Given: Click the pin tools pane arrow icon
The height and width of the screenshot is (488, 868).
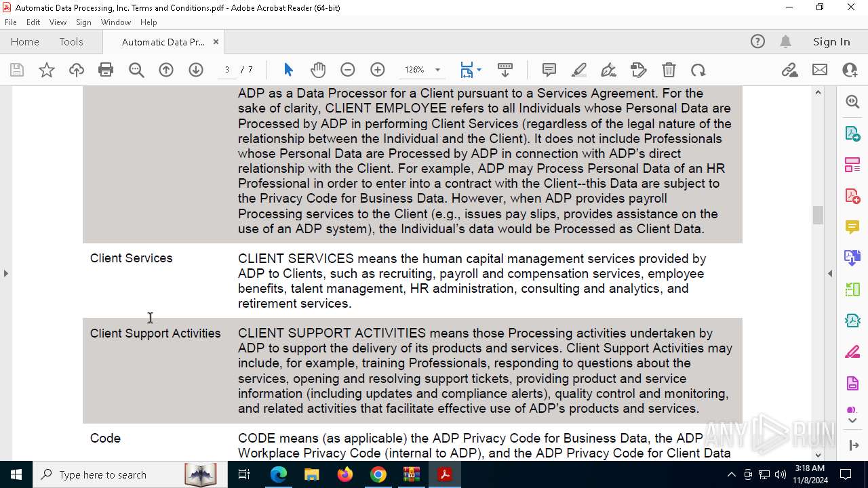Looking at the screenshot, I should [x=852, y=445].
